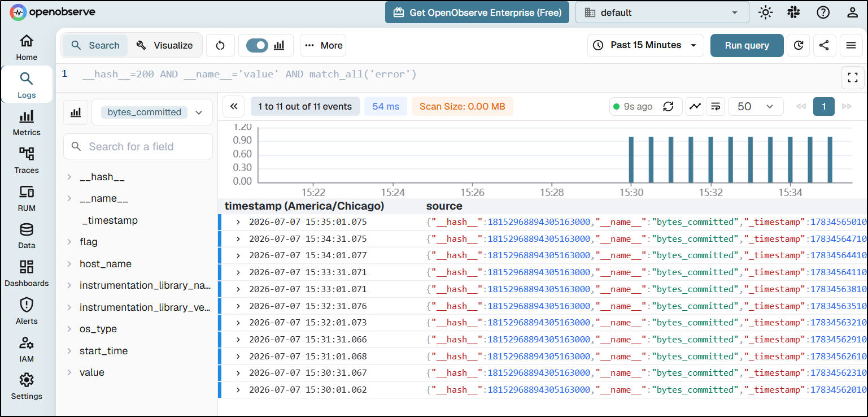Expand the start_time field
The height and width of the screenshot is (417, 868).
69,351
